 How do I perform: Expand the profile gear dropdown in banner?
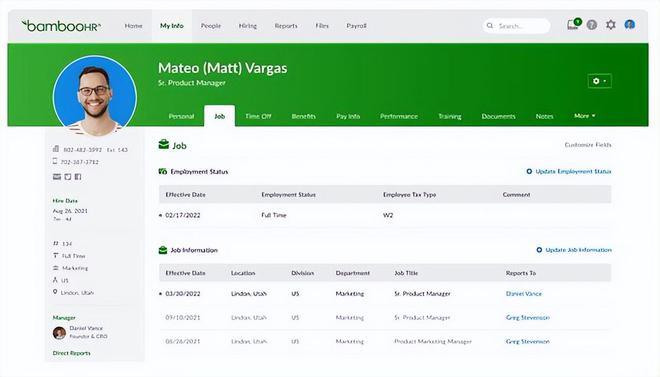pos(599,81)
